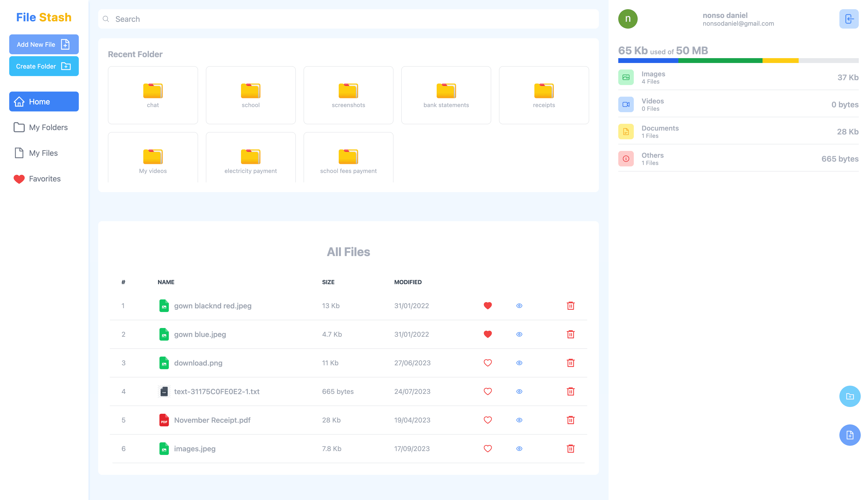
Task: Click the logout icon near user email
Action: coord(848,19)
